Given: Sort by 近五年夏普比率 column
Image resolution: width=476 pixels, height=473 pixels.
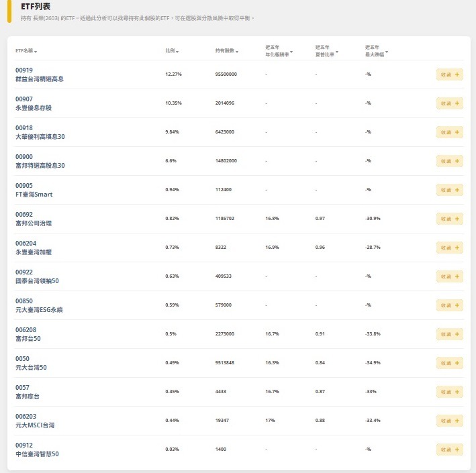Looking at the screenshot, I should tap(327, 51).
